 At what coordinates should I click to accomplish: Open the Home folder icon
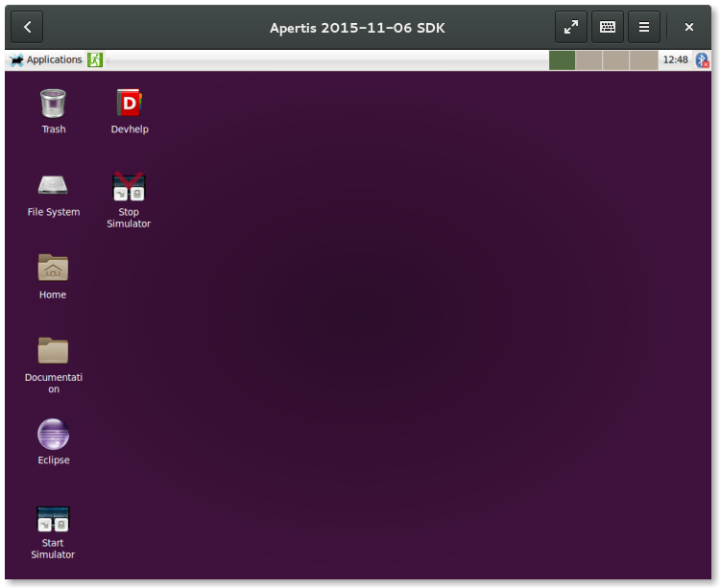point(53,269)
